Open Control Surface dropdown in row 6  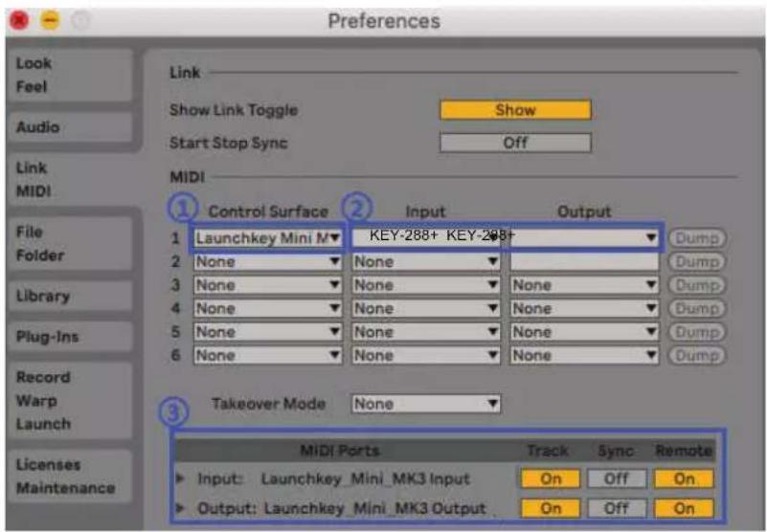(x=267, y=356)
